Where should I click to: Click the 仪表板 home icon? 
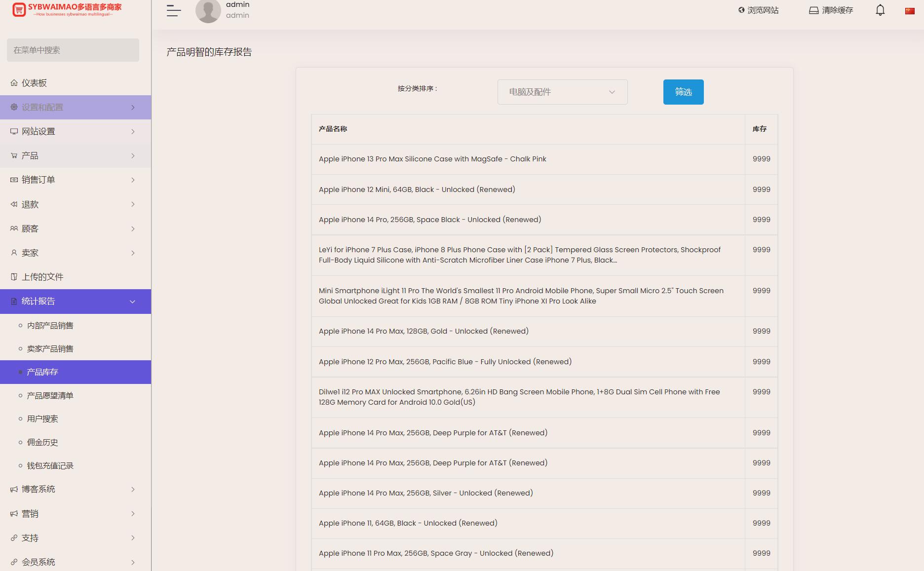(14, 83)
